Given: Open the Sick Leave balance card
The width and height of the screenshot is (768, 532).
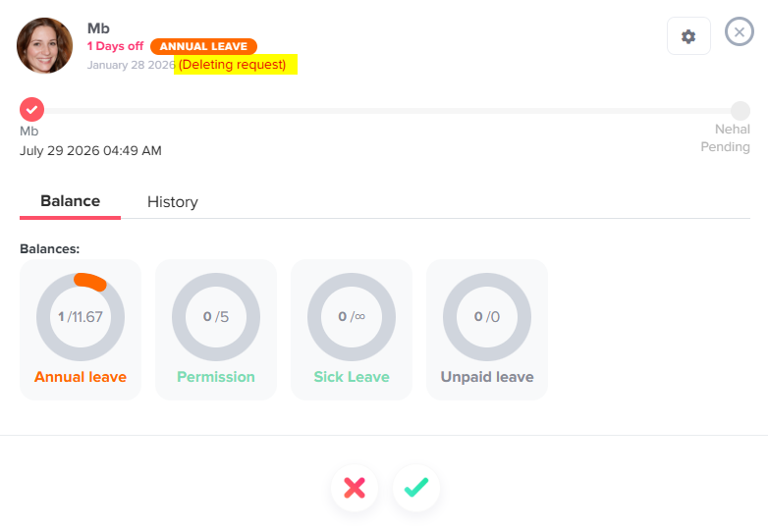Looking at the screenshot, I should point(352,330).
